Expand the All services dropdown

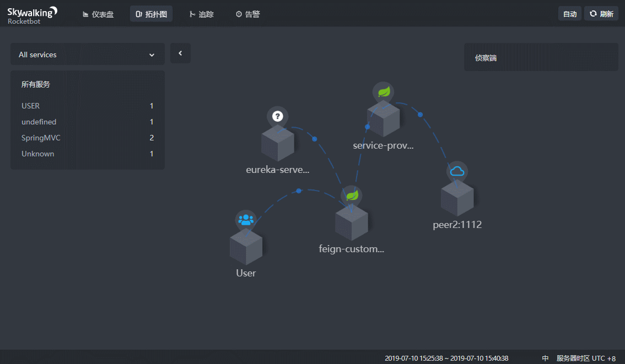tap(87, 55)
